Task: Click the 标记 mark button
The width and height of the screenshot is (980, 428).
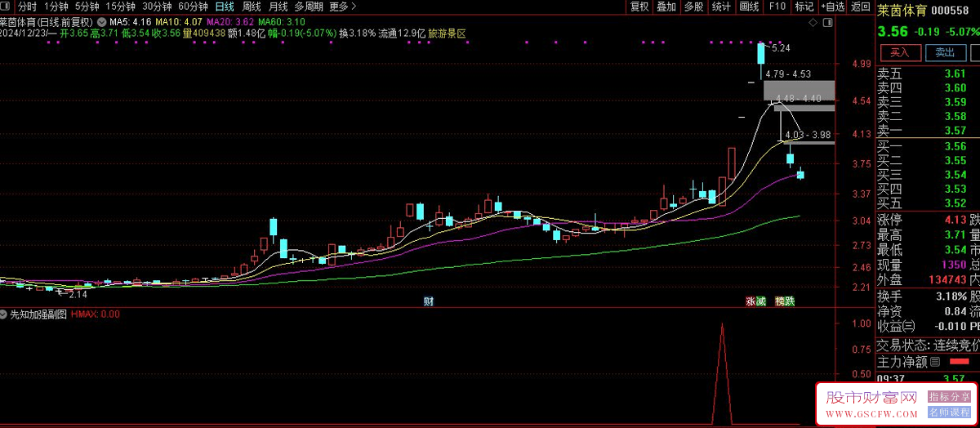Action: pyautogui.click(x=804, y=7)
